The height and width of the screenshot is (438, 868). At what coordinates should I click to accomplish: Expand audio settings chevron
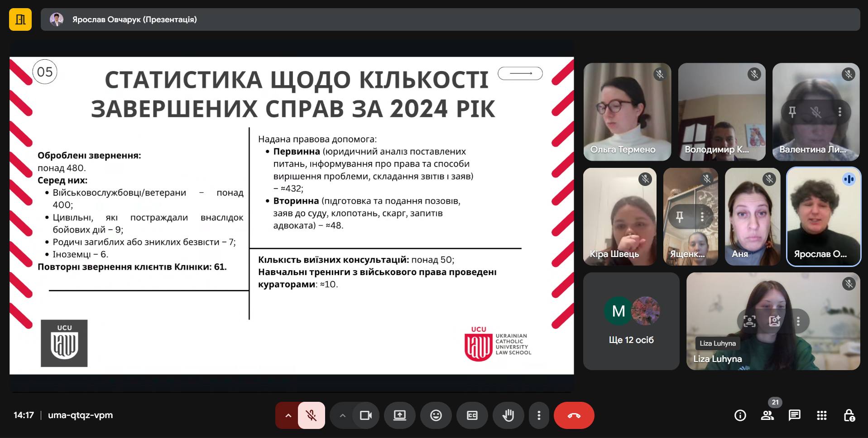[x=288, y=415]
